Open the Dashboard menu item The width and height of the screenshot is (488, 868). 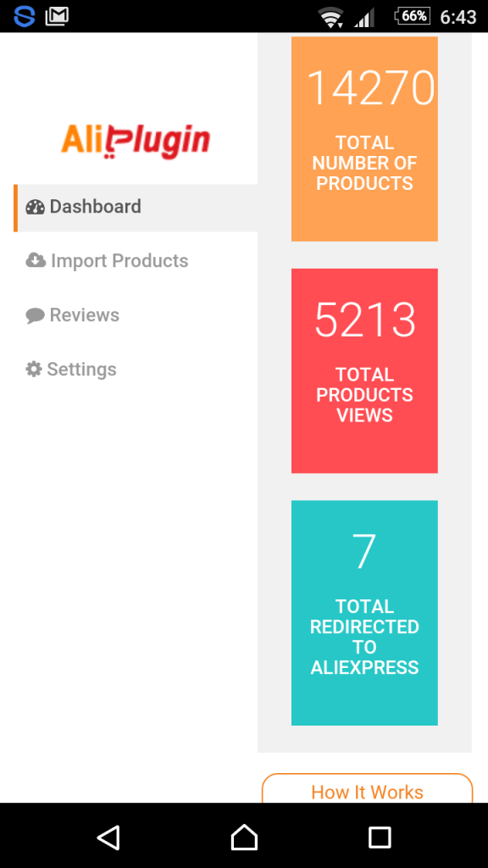[x=136, y=208]
